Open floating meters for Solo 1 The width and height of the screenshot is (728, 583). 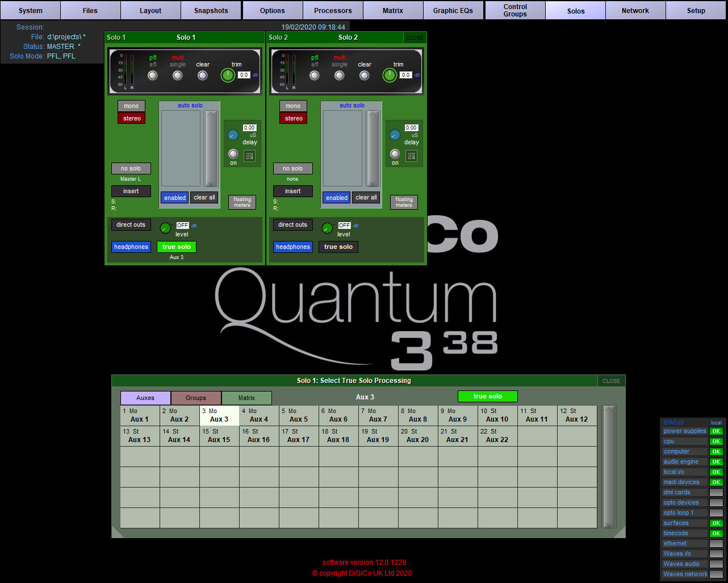pyautogui.click(x=242, y=202)
